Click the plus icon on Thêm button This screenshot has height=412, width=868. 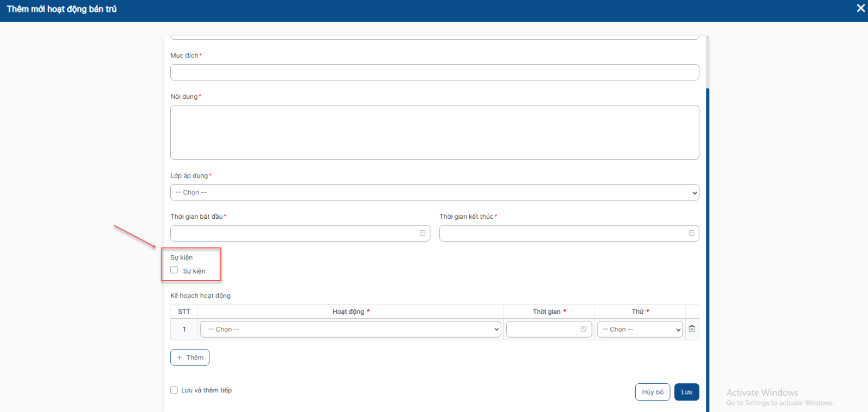coord(180,358)
